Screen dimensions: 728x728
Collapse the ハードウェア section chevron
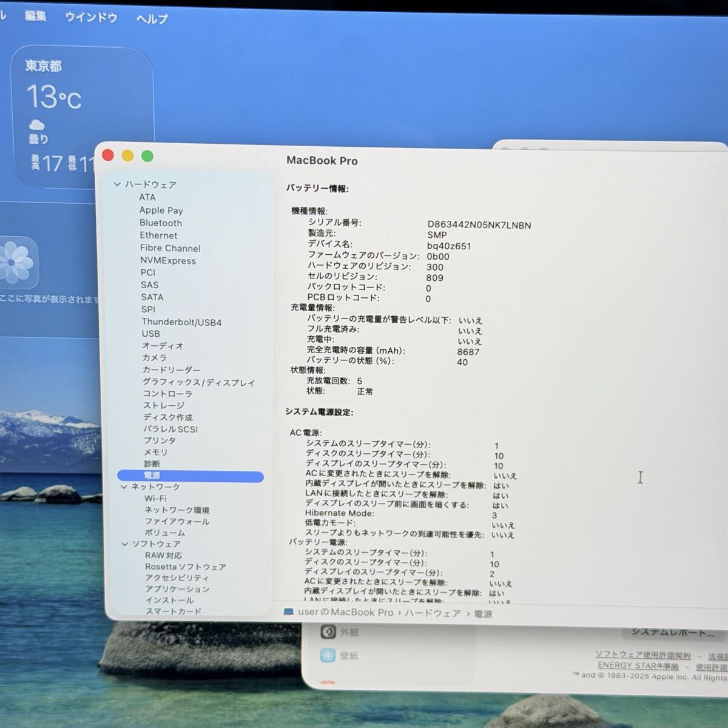117,184
